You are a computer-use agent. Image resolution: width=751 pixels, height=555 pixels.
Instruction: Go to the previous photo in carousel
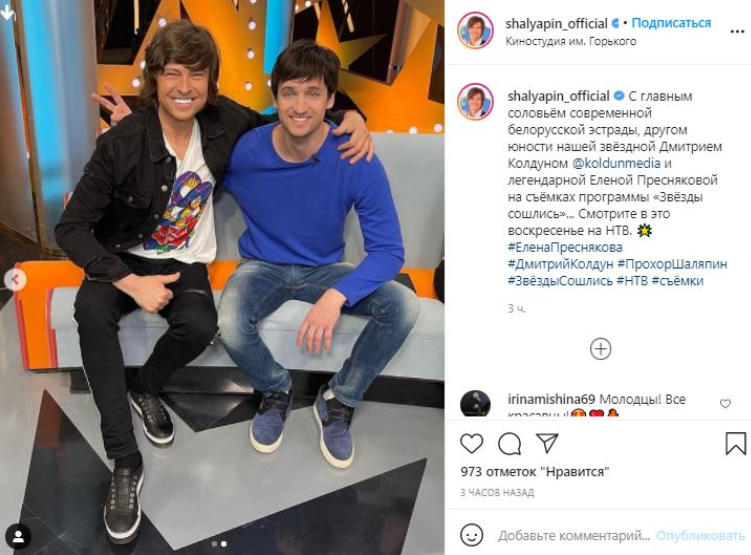[15, 280]
